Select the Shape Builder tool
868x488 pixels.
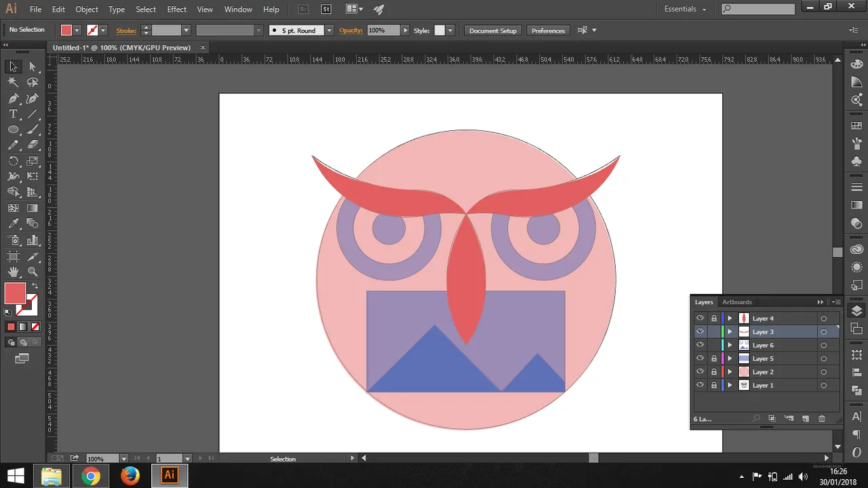[13, 193]
